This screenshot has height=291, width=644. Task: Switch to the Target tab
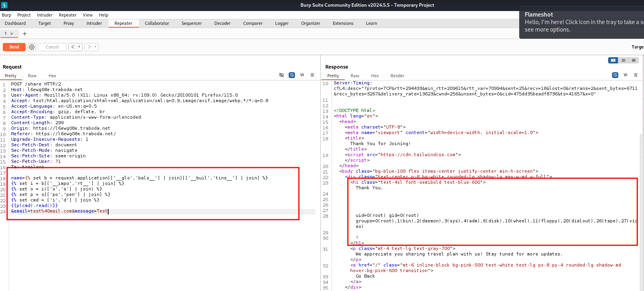[x=45, y=23]
